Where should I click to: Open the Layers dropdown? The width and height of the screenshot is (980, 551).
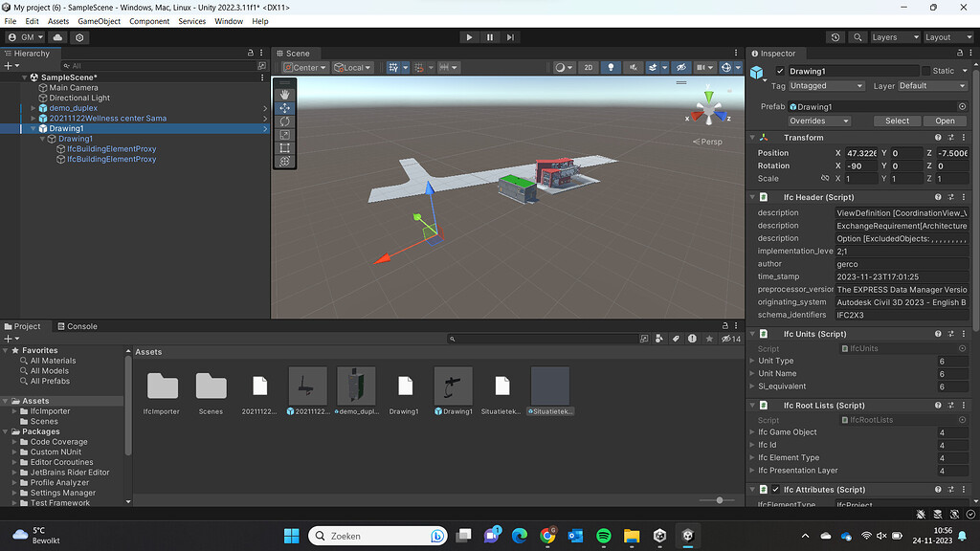tap(894, 36)
